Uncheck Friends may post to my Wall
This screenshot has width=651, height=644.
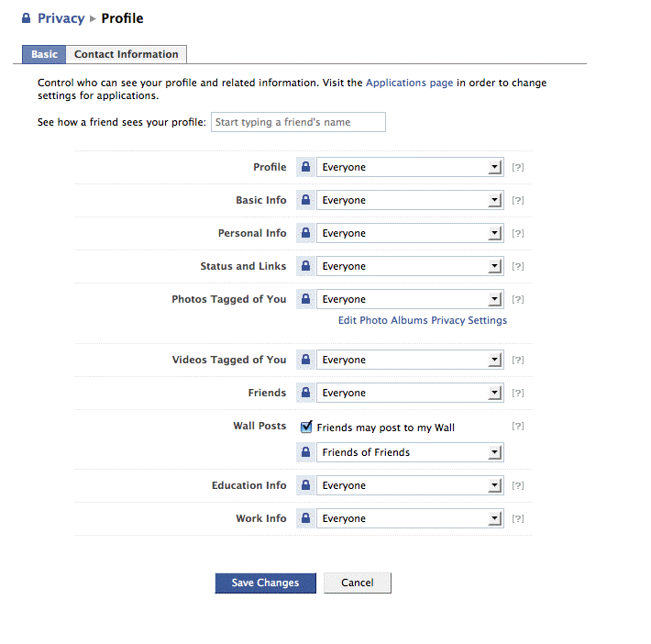[x=307, y=427]
